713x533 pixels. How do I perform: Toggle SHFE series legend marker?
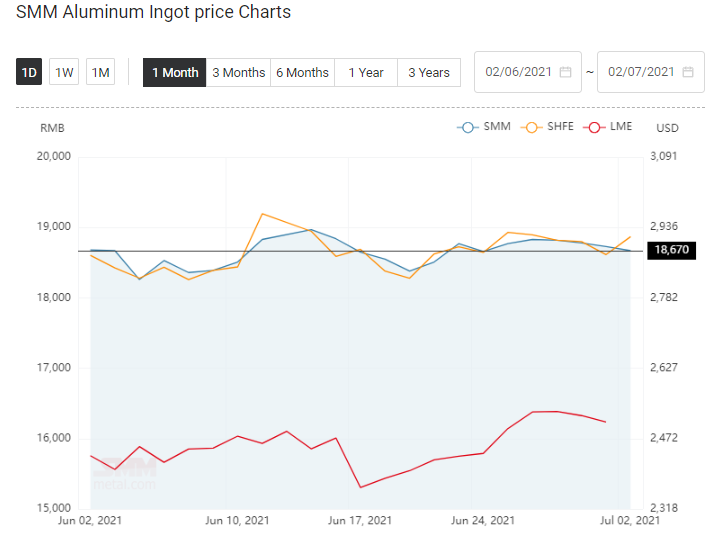[531, 127]
